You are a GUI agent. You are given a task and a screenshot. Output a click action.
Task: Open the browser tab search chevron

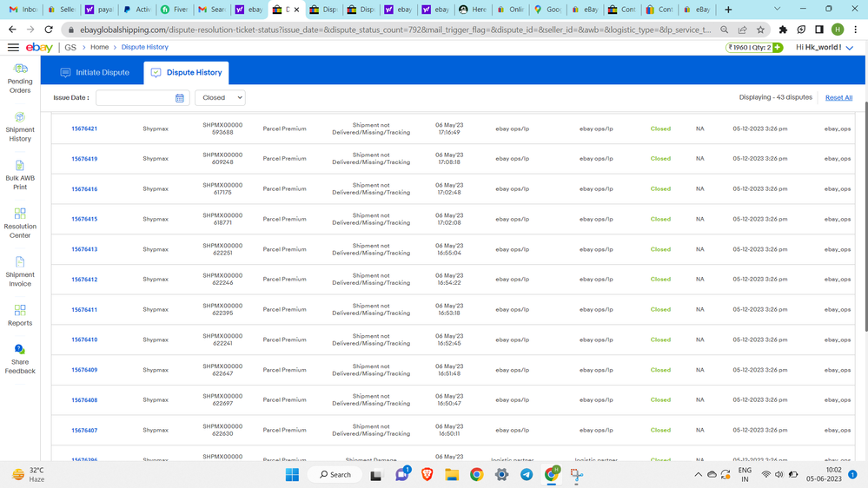tap(778, 9)
